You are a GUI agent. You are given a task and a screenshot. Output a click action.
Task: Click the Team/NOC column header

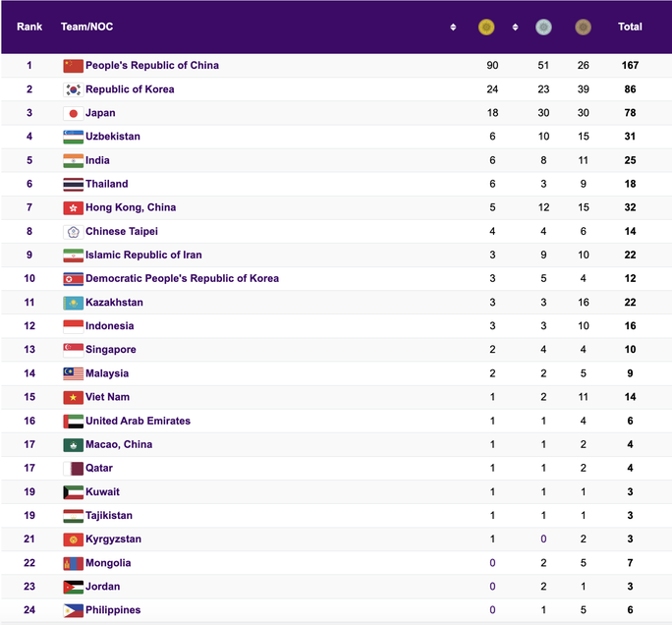tap(86, 28)
